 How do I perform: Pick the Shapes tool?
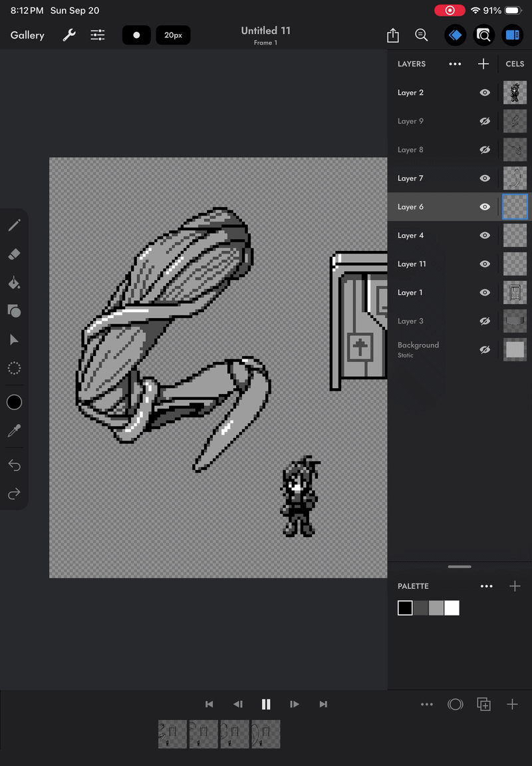pyautogui.click(x=14, y=311)
